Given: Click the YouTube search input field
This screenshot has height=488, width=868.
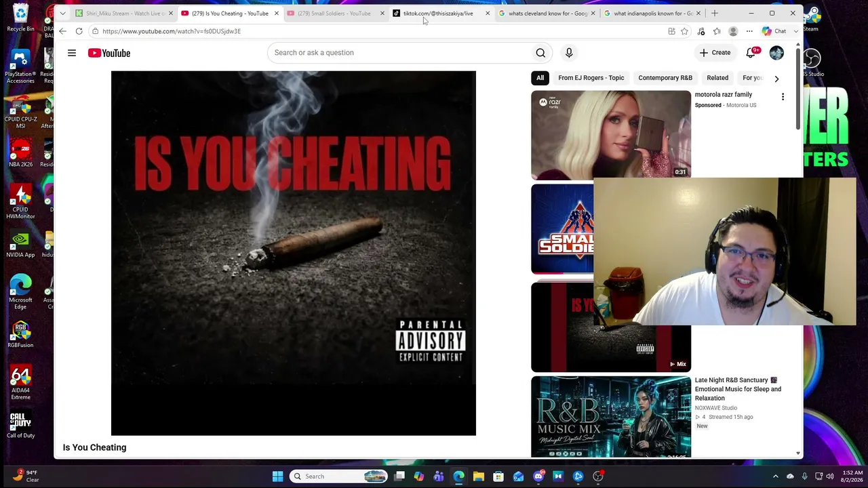Looking at the screenshot, I should pyautogui.click(x=399, y=53).
